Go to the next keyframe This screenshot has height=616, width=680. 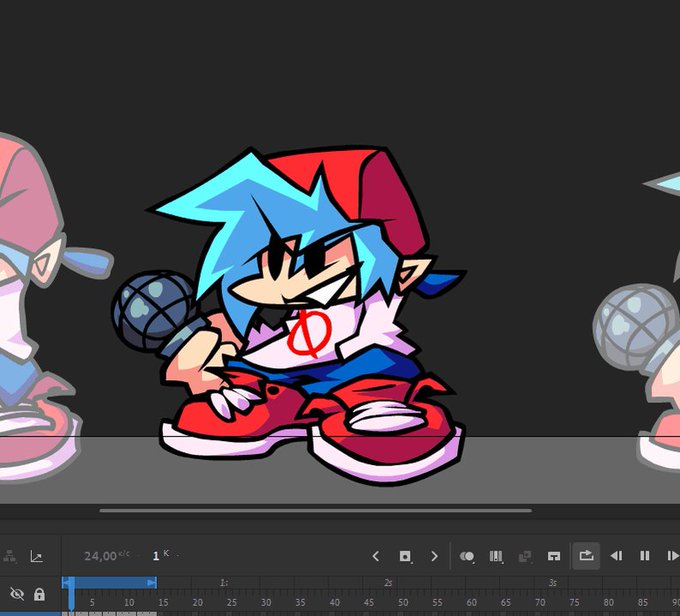click(434, 556)
